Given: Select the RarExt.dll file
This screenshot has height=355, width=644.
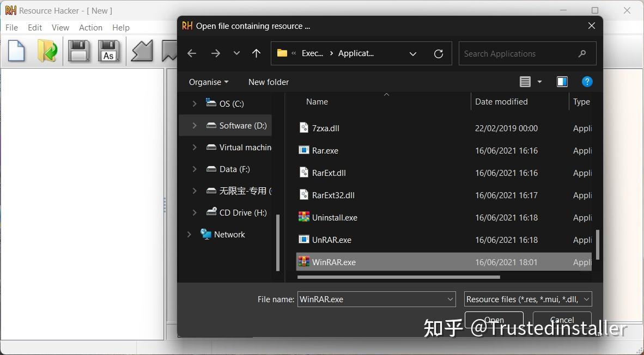Looking at the screenshot, I should coord(329,173).
